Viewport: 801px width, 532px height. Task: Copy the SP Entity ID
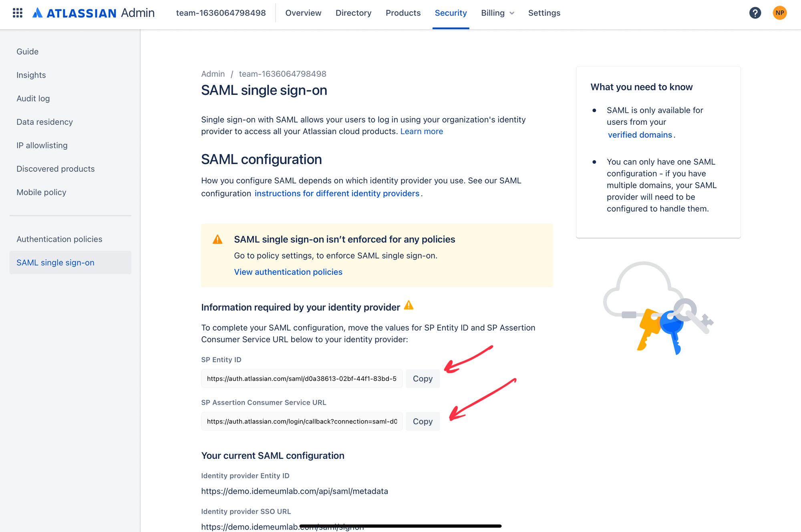tap(423, 379)
